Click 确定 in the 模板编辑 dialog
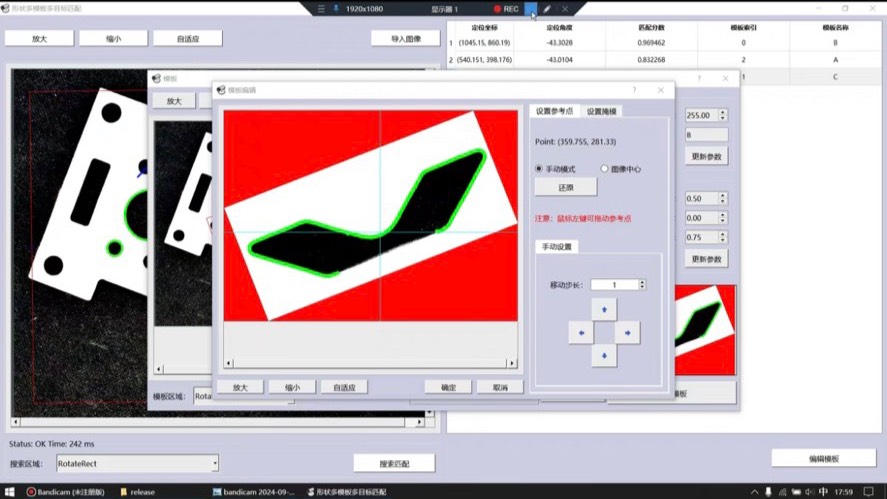The image size is (887, 499). (x=448, y=388)
